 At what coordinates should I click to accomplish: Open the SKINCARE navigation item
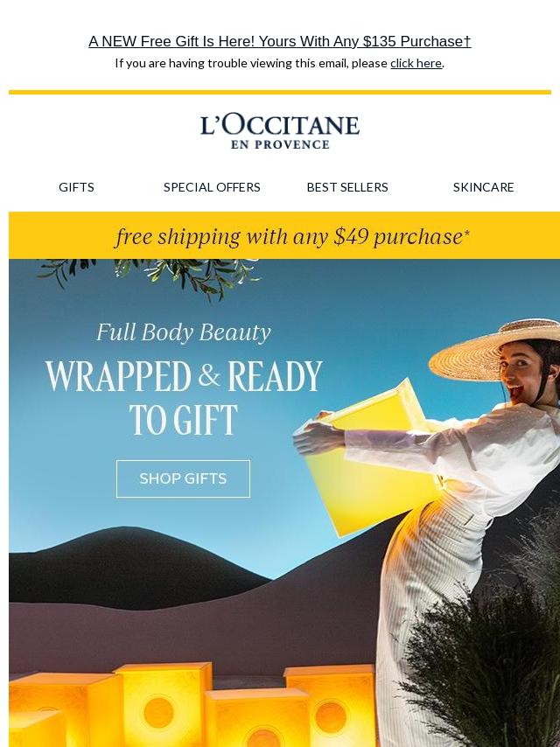(483, 187)
